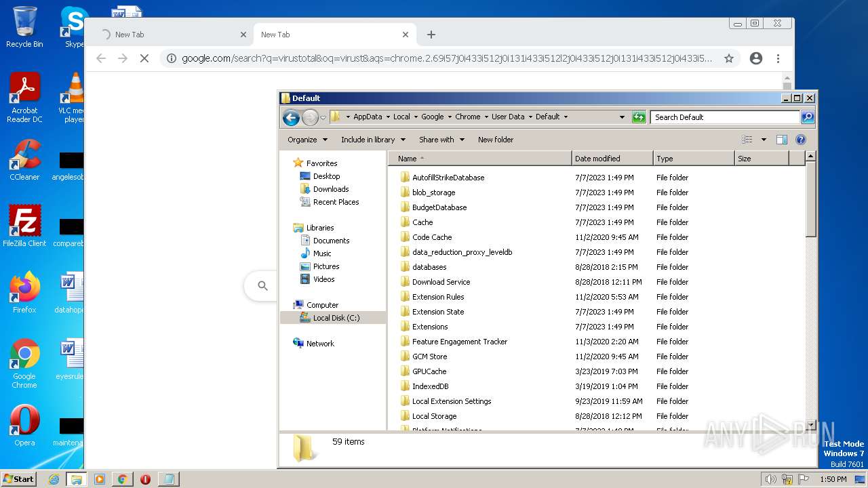Select the IndexedDB folder
Viewport: 868px width, 488px height.
click(x=430, y=386)
